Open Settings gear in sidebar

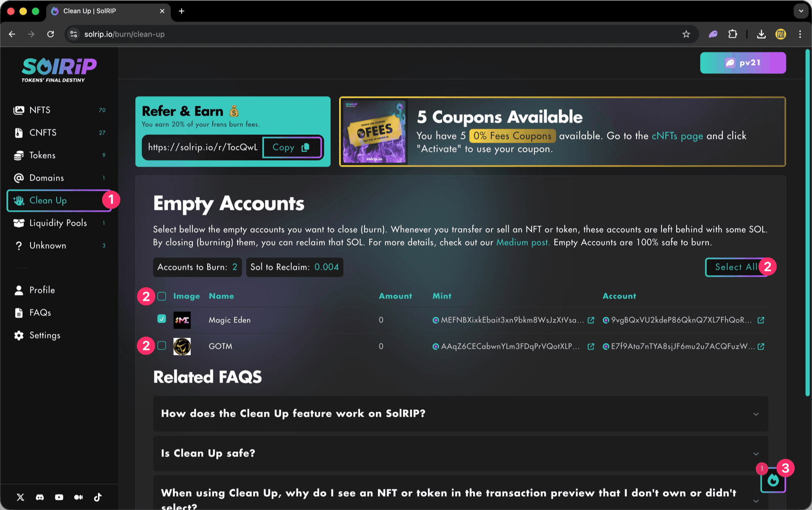tap(37, 335)
